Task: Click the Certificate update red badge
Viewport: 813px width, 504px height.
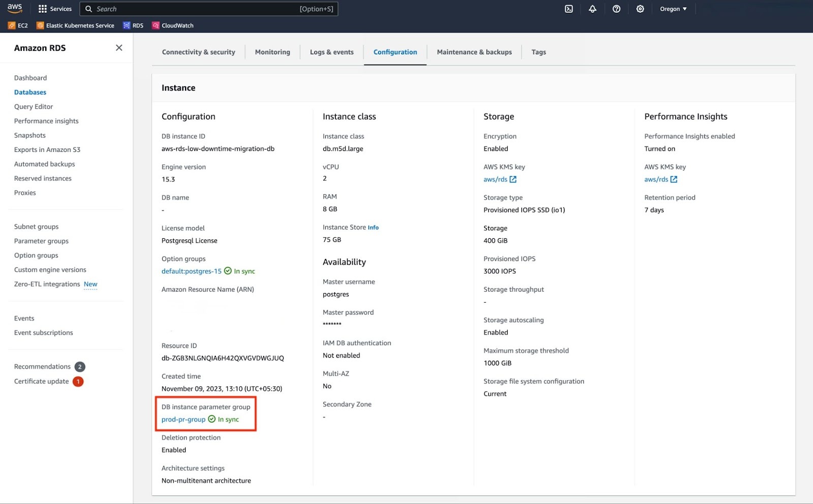Action: 78,382
